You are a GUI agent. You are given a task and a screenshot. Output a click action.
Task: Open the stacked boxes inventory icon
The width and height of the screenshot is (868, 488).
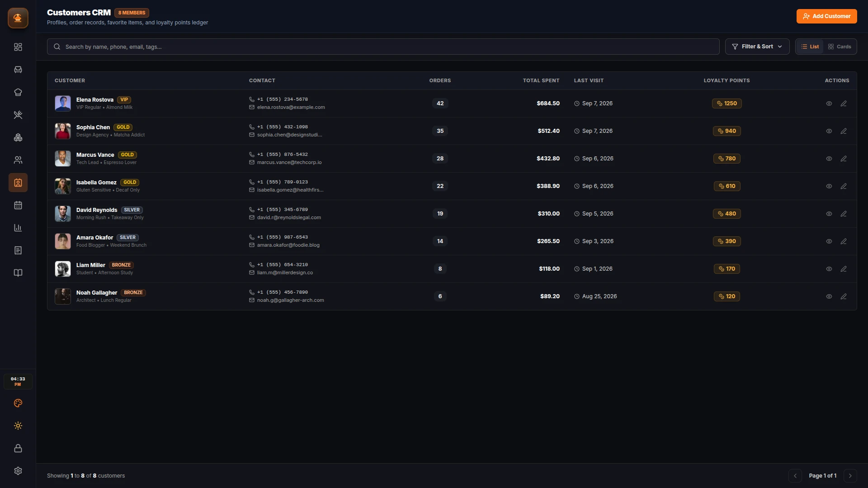coord(18,137)
